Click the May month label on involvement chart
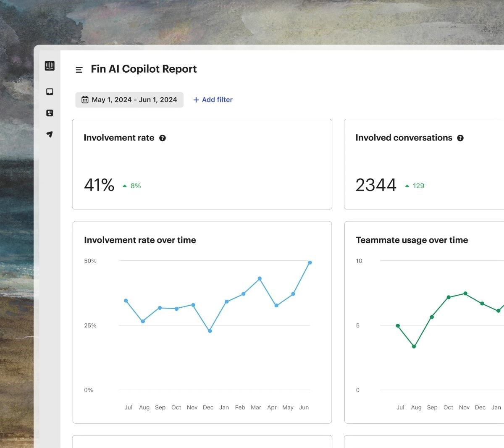 coord(288,407)
